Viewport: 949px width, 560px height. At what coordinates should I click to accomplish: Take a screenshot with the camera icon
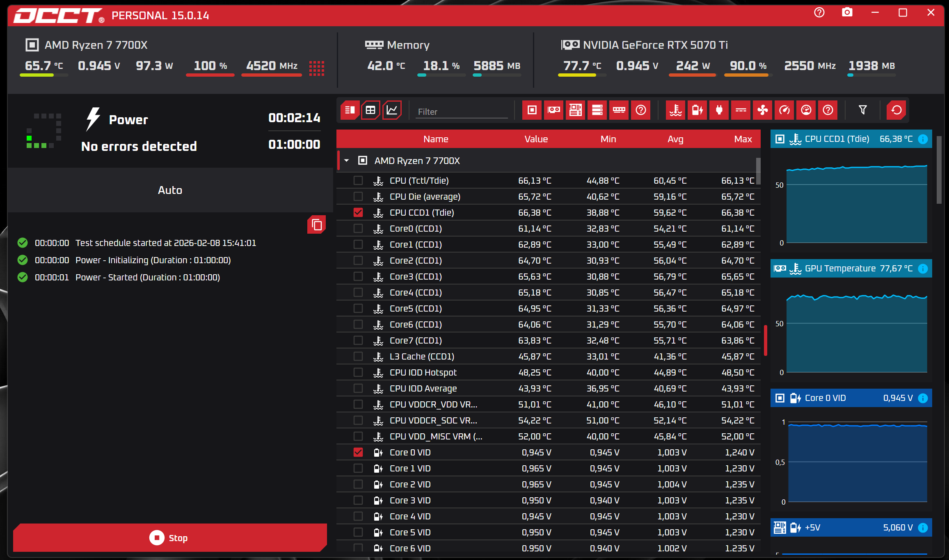click(847, 13)
